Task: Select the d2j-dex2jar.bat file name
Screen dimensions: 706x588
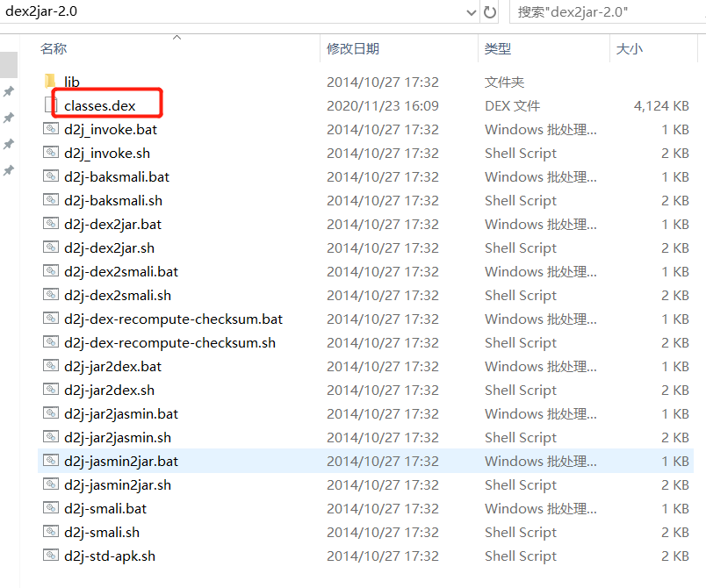Action: pos(112,225)
